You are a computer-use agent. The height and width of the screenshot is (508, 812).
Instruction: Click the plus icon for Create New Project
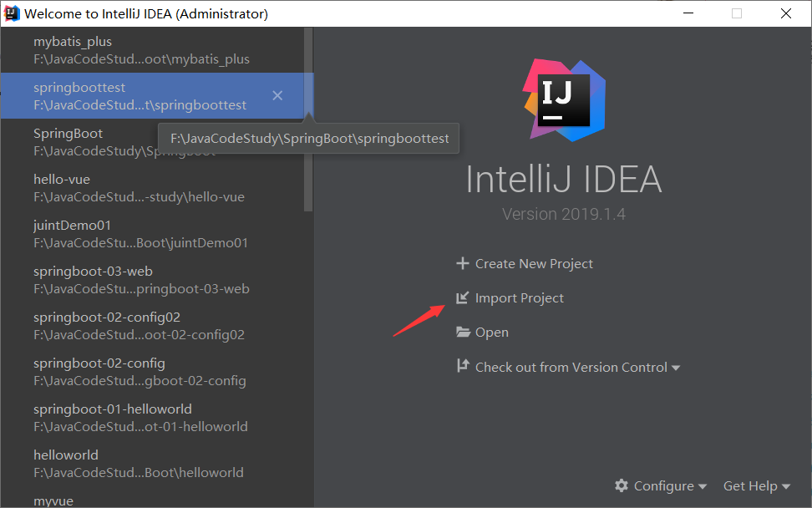coord(463,264)
